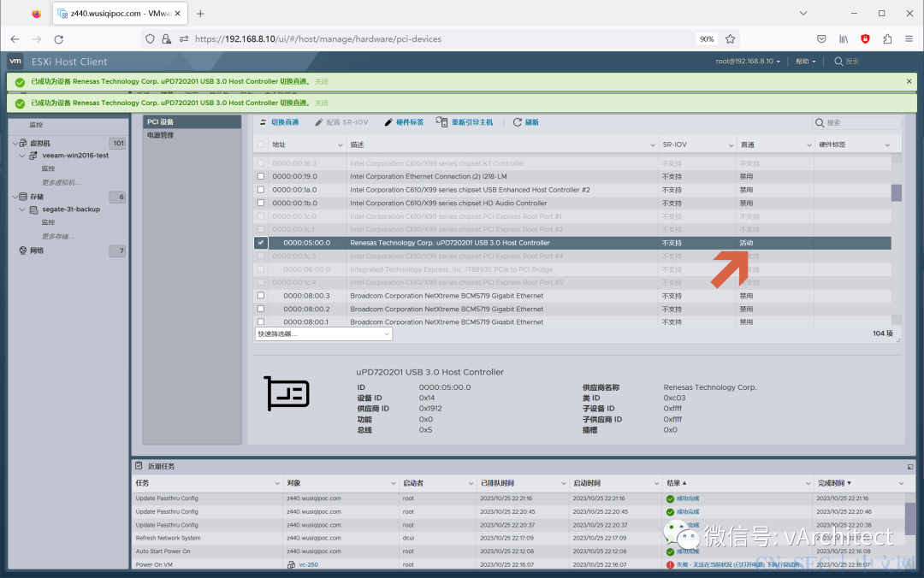Open more storage link in navigator

(58, 236)
